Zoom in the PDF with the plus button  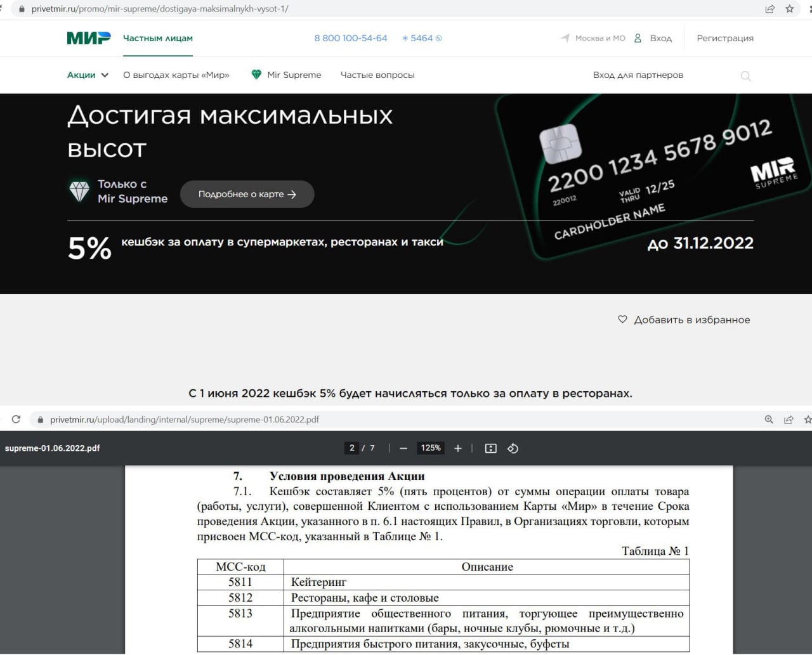pos(458,448)
